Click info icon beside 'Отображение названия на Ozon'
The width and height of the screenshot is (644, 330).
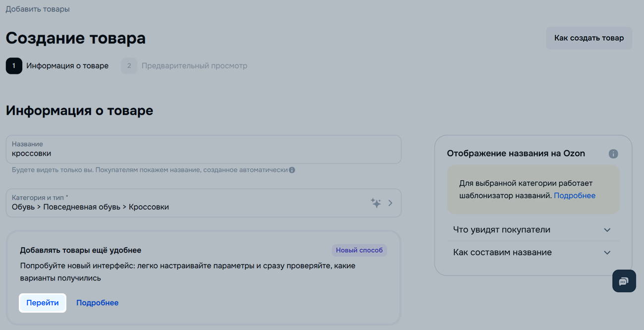tap(613, 154)
